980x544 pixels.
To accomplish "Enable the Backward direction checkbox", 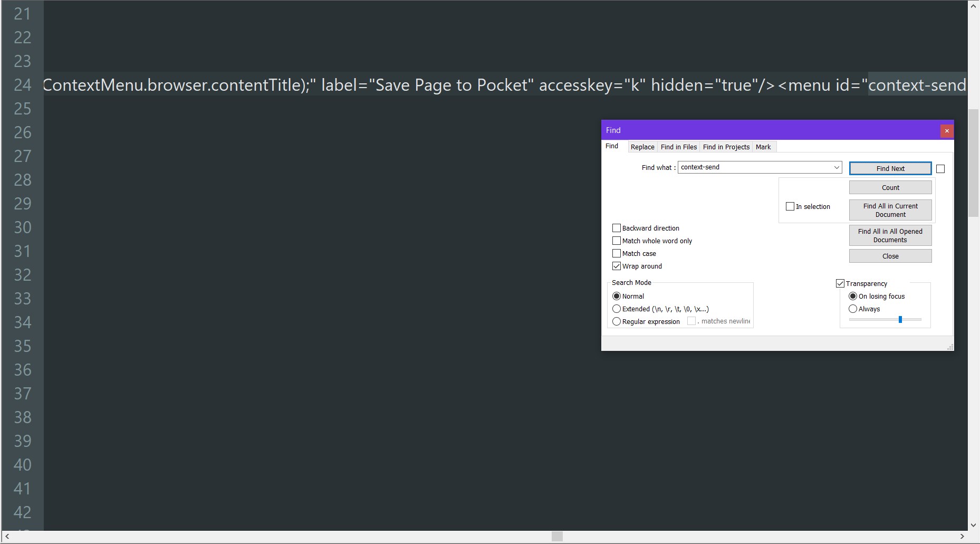I will (617, 227).
